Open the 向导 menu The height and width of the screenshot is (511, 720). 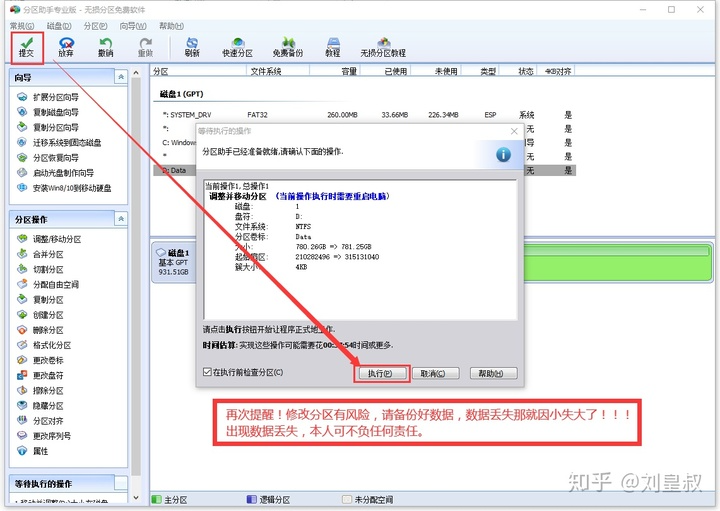tap(133, 26)
